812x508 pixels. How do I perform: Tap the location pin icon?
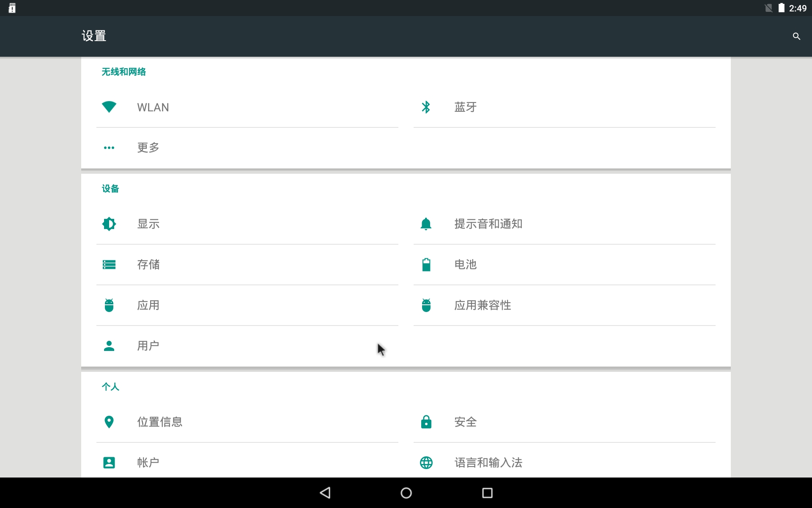click(109, 422)
